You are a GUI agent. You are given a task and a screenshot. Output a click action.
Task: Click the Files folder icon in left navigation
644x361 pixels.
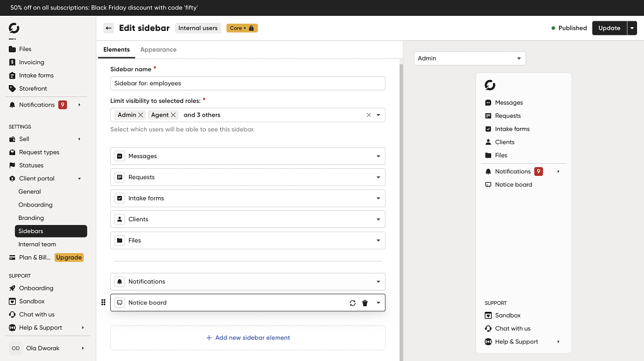tap(13, 49)
